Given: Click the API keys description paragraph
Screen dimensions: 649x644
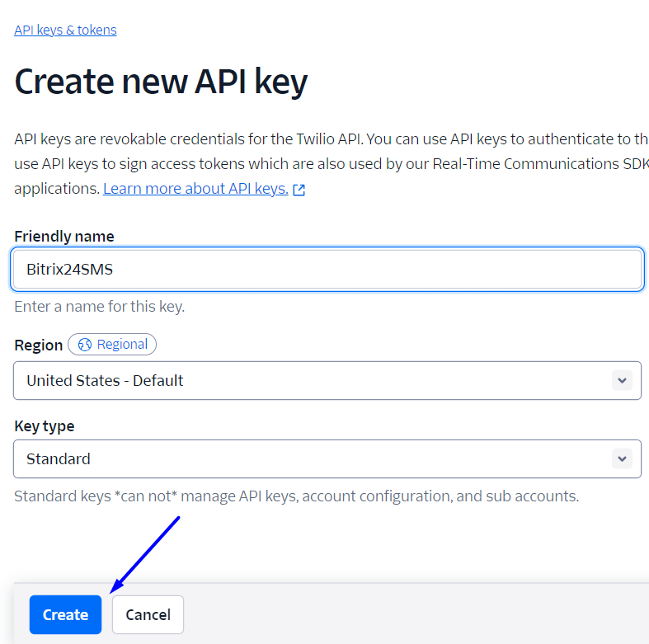Looking at the screenshot, I should [x=330, y=163].
